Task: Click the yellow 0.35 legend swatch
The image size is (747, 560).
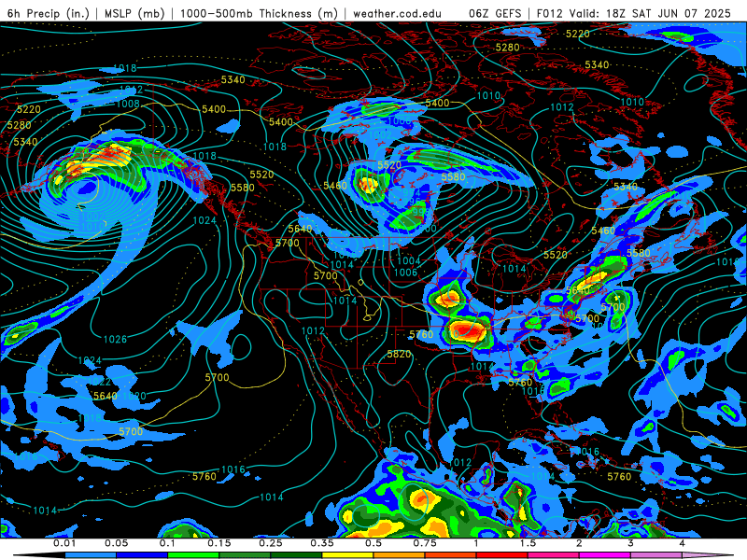Action: point(347,555)
